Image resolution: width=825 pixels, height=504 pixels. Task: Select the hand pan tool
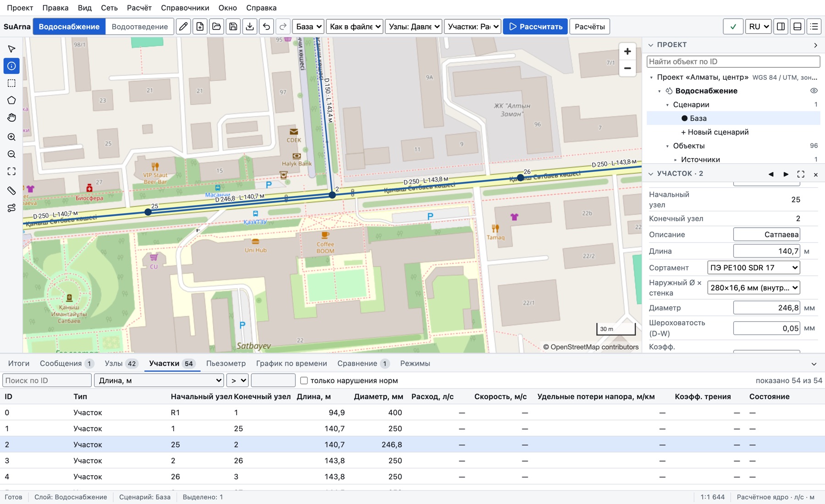pos(11,118)
